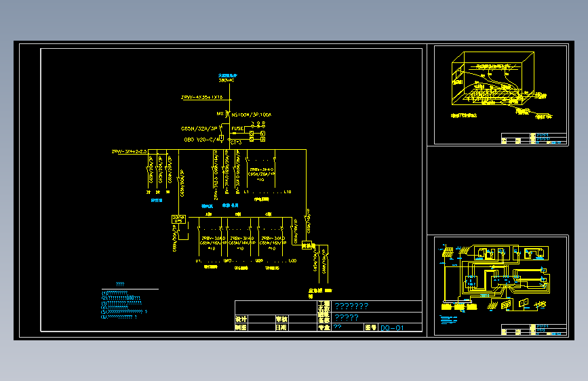588x381 pixels.
Task: Open the 3D room layout drawing thumbnail
Action: [501, 95]
